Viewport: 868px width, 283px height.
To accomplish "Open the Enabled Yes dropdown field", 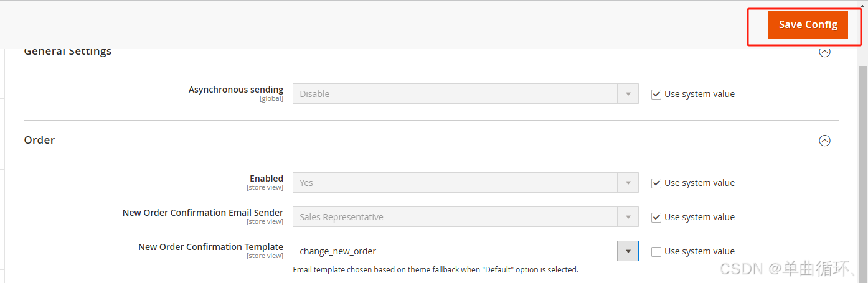I will click(x=455, y=183).
